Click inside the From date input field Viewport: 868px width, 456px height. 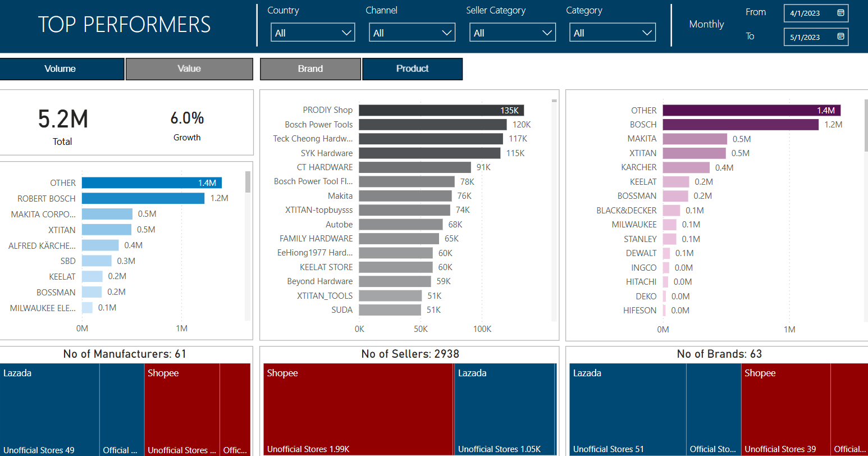808,12
